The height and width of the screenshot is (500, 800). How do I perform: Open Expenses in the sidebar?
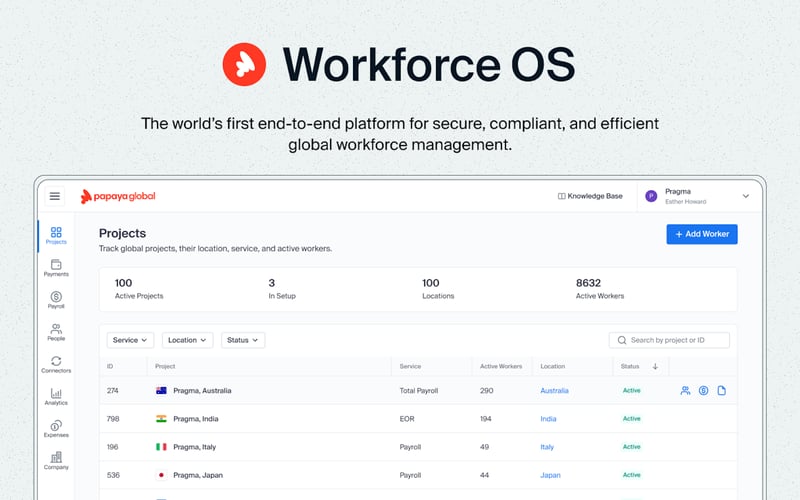click(56, 429)
